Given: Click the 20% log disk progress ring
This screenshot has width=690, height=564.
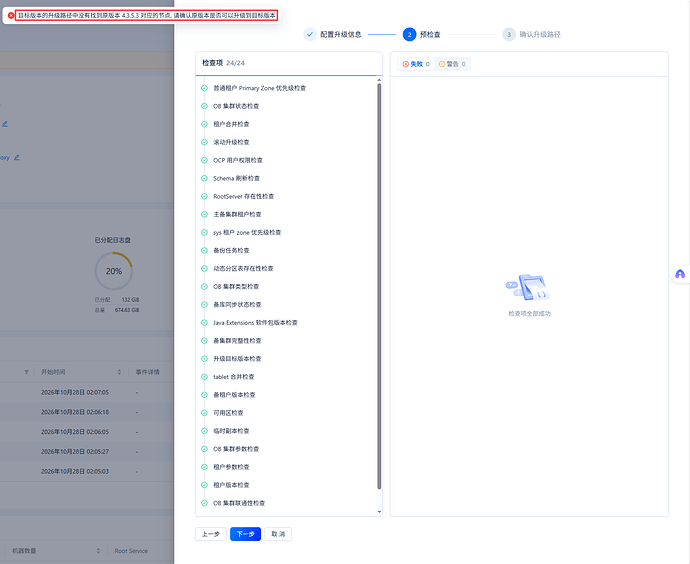Looking at the screenshot, I should [x=114, y=271].
